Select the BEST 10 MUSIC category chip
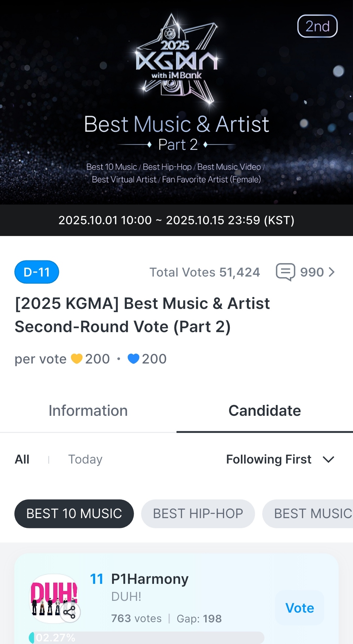The image size is (353, 644). click(74, 514)
